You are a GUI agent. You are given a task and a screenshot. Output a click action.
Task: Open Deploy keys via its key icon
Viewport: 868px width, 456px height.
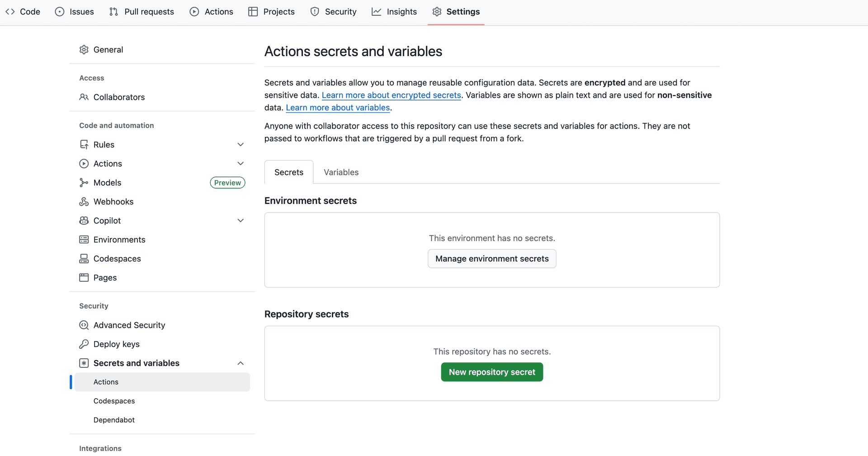click(84, 344)
